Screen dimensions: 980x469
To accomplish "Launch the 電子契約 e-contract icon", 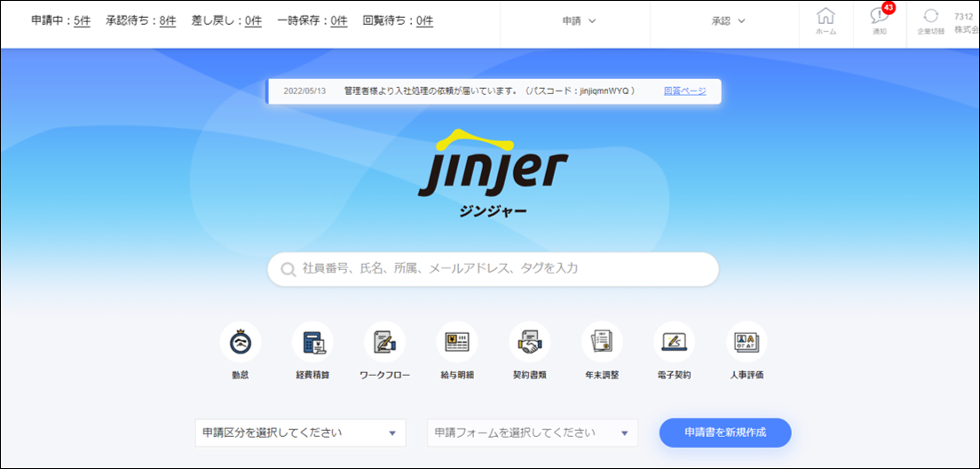I will 674,342.
